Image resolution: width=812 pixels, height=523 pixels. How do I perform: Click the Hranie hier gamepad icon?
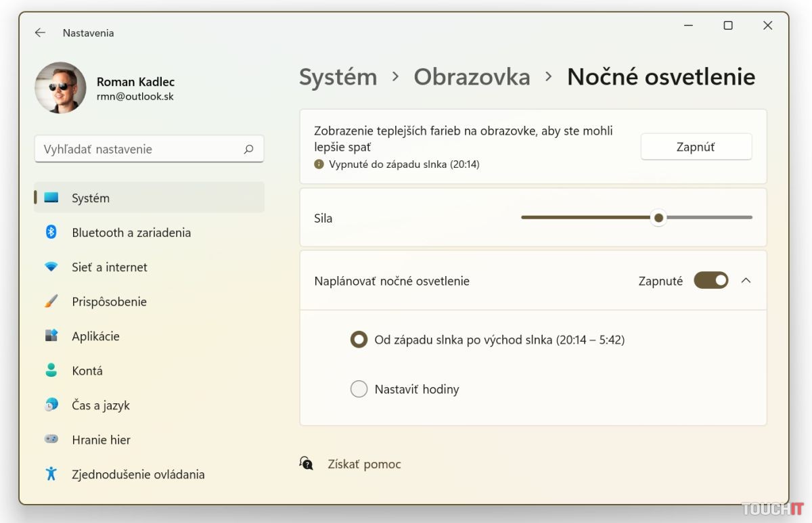point(51,440)
